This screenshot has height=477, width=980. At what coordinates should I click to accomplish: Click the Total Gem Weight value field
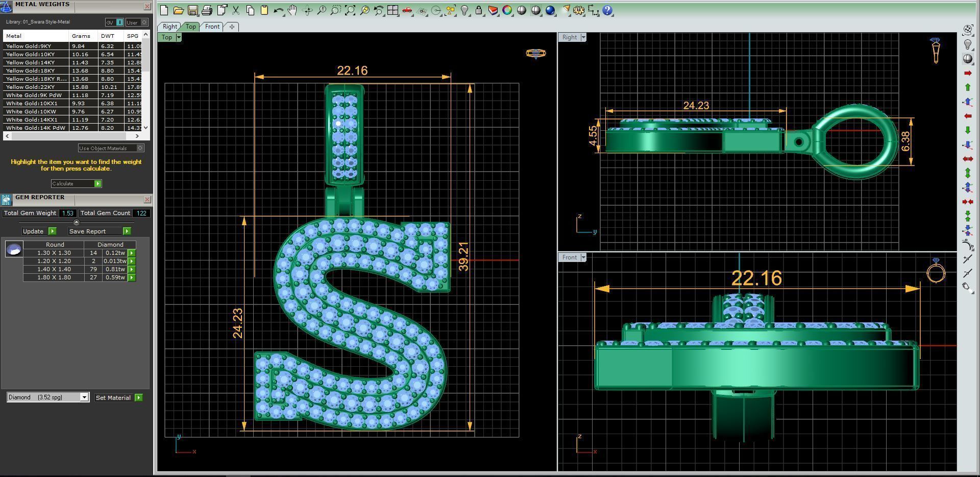(67, 213)
